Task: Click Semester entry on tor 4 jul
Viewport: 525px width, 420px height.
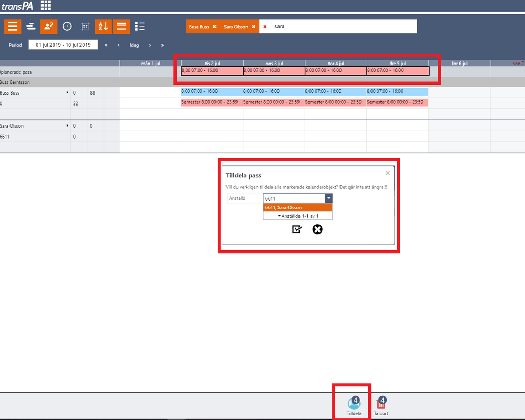Action: click(x=335, y=102)
